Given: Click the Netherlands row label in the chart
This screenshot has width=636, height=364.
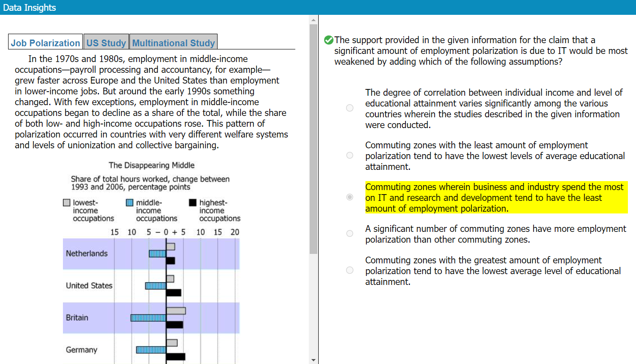Looking at the screenshot, I should [x=87, y=253].
